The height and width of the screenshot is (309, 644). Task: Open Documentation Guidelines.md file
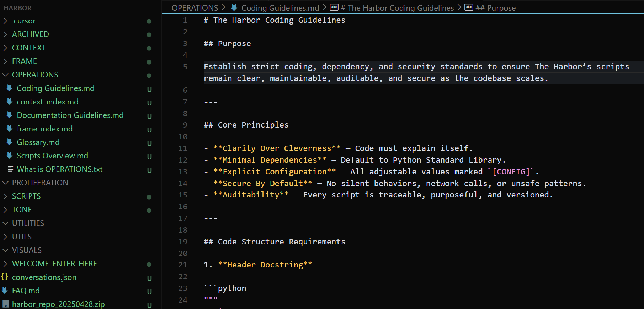(70, 115)
